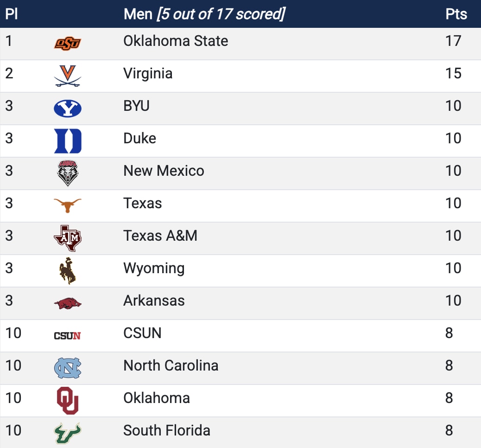The height and width of the screenshot is (448, 481).
Task: Click the Texas Longhorns logo
Action: [x=68, y=205]
